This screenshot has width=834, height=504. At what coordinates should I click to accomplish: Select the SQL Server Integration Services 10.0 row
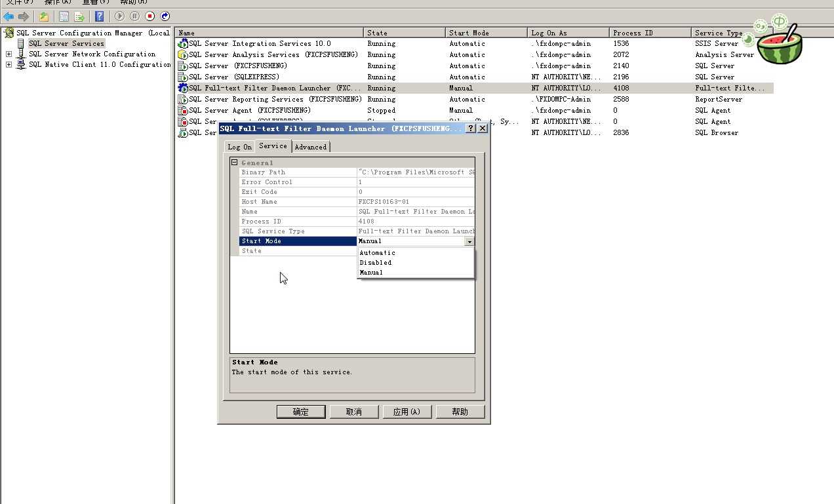point(475,44)
